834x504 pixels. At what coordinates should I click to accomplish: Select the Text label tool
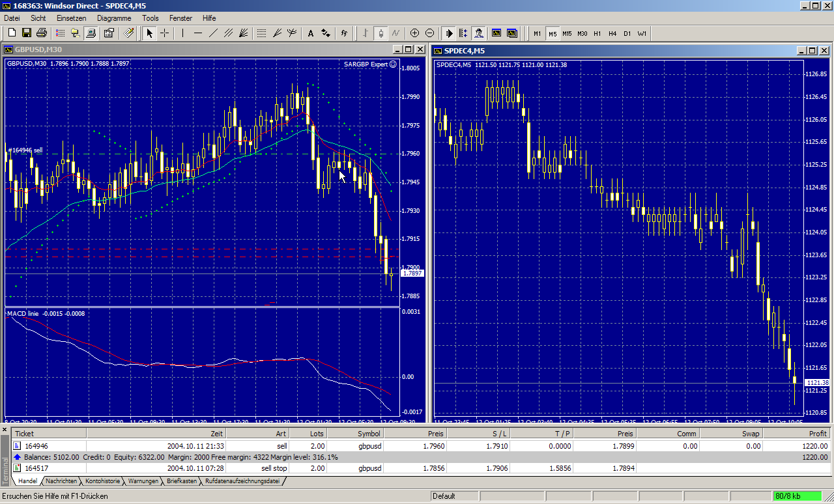tap(310, 33)
